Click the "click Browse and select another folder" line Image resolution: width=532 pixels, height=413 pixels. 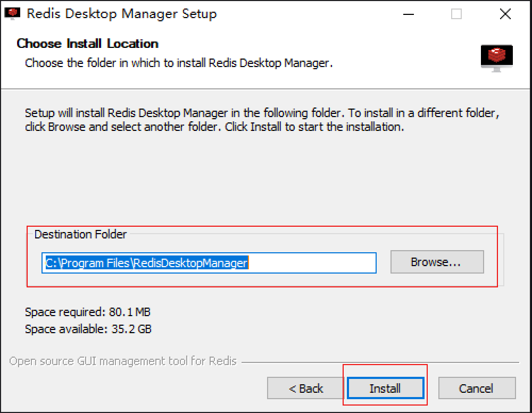pyautogui.click(x=214, y=127)
